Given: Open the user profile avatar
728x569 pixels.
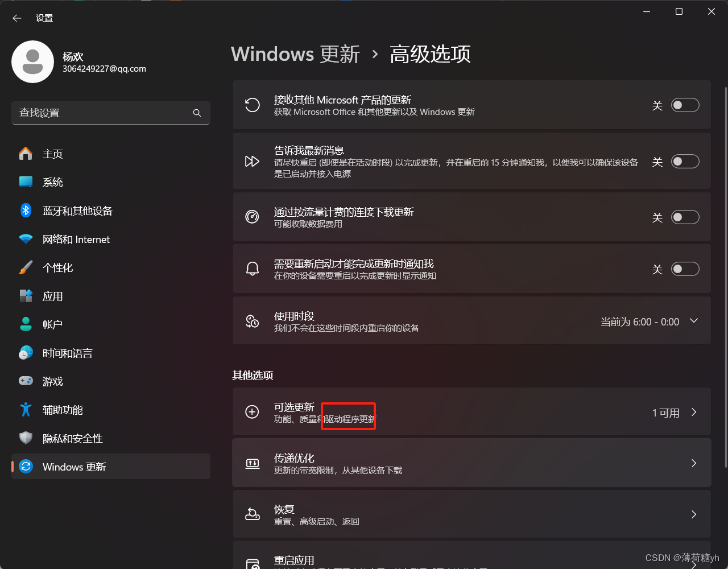Looking at the screenshot, I should (x=32, y=61).
